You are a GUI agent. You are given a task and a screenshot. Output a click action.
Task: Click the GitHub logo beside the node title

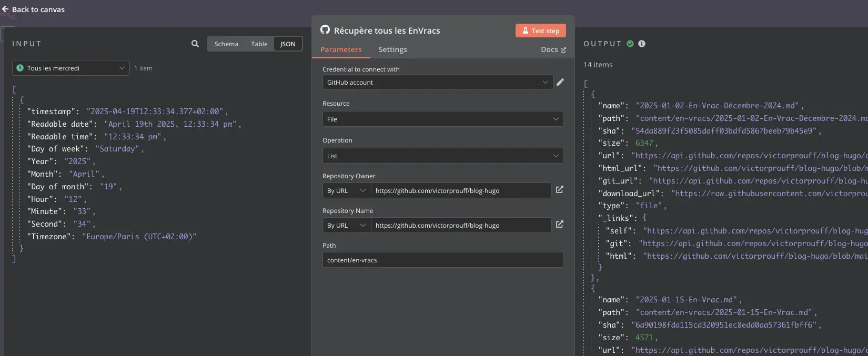pyautogui.click(x=325, y=30)
